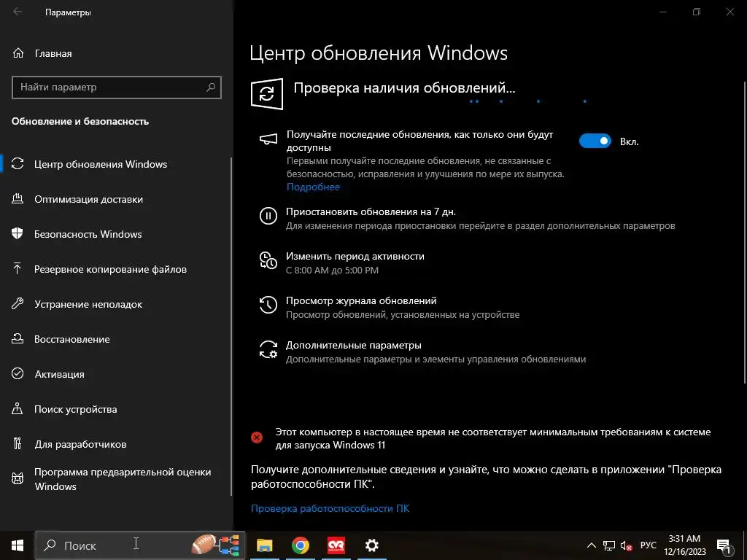
Task: Click the Активация checkmark icon
Action: pos(18,374)
